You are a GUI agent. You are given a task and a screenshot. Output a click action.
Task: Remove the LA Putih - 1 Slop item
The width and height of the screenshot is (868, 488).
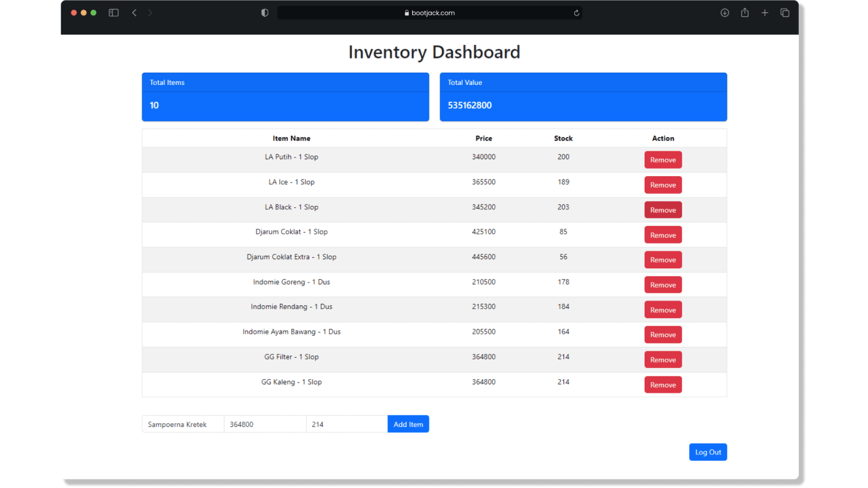tap(663, 160)
